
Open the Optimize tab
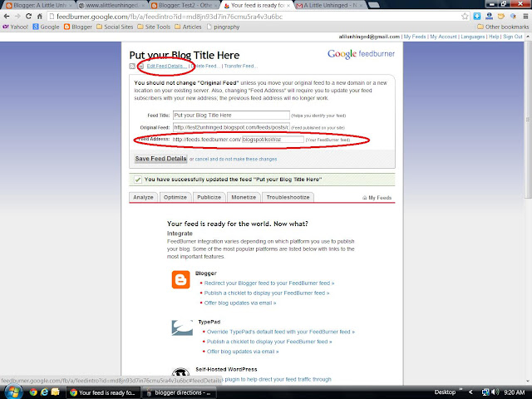(175, 198)
